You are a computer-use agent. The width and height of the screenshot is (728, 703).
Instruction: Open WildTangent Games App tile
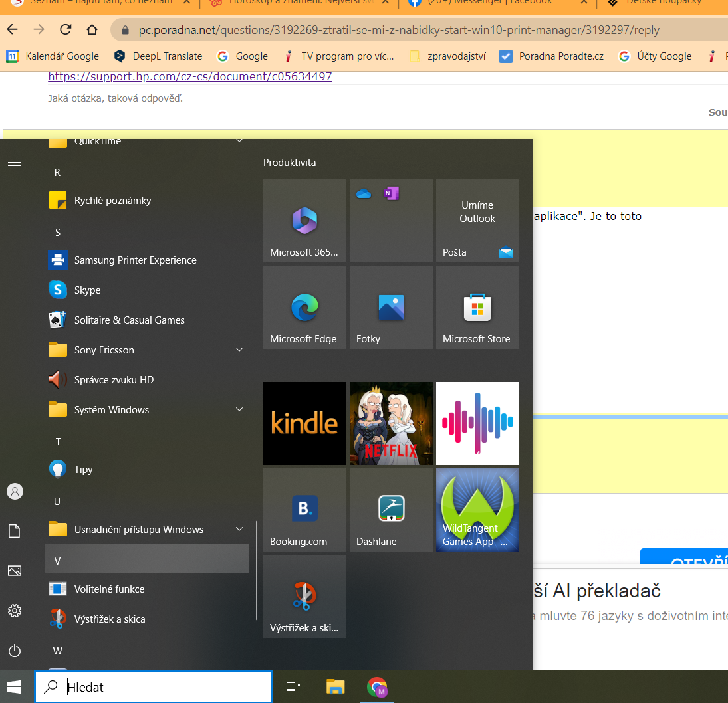477,510
